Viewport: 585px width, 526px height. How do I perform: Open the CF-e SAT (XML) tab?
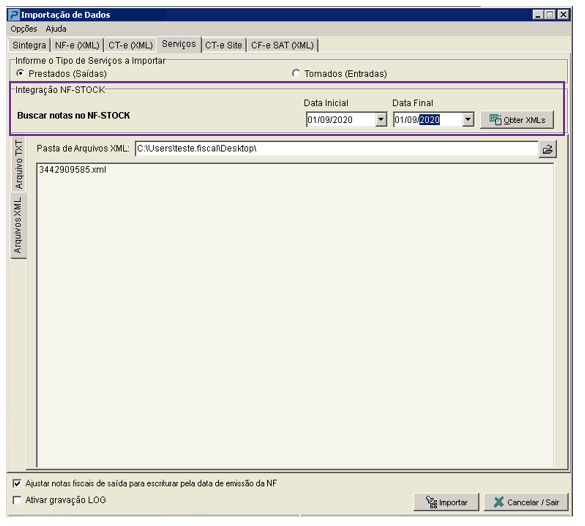coord(282,45)
